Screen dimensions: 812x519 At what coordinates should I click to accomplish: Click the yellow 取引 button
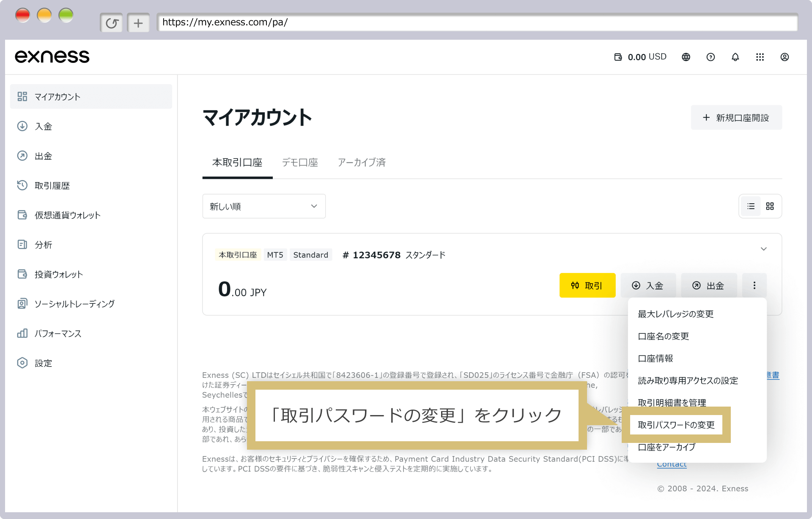point(587,285)
